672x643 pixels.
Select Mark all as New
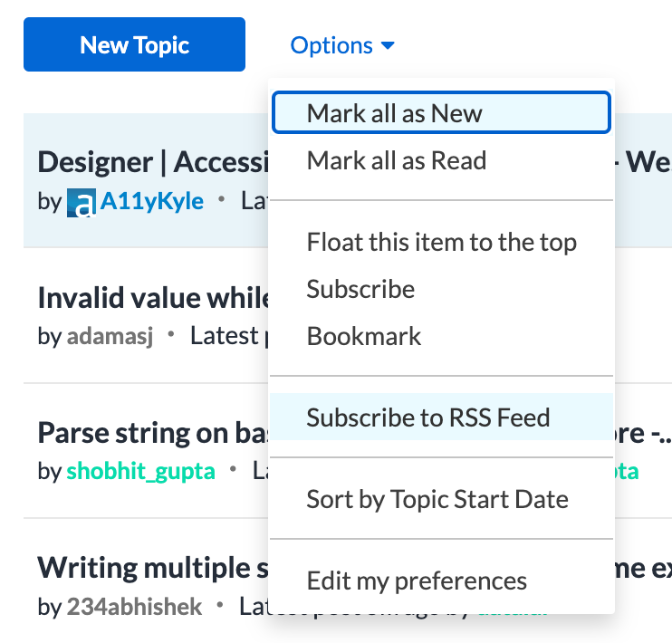coord(395,113)
